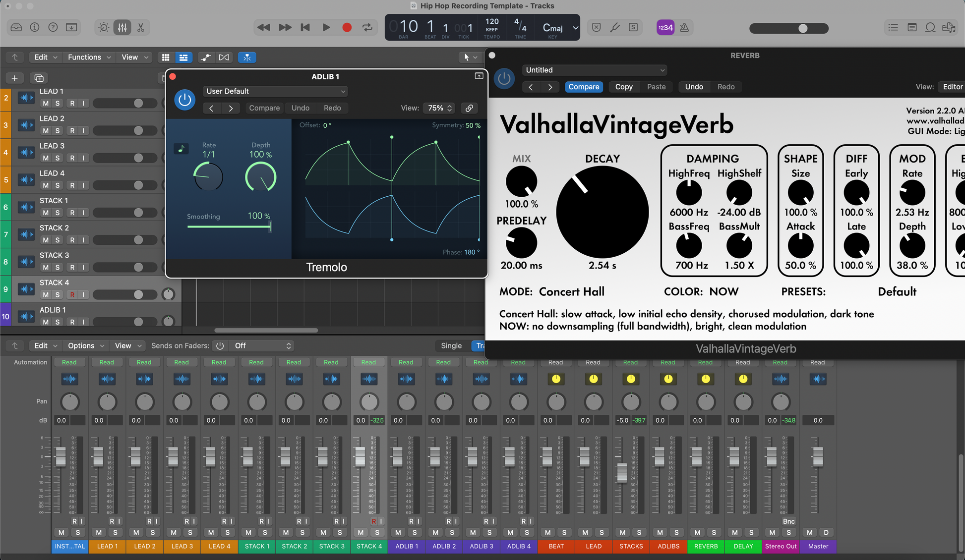965x560 pixels.
Task: Click the add track plus button
Action: pyautogui.click(x=14, y=78)
